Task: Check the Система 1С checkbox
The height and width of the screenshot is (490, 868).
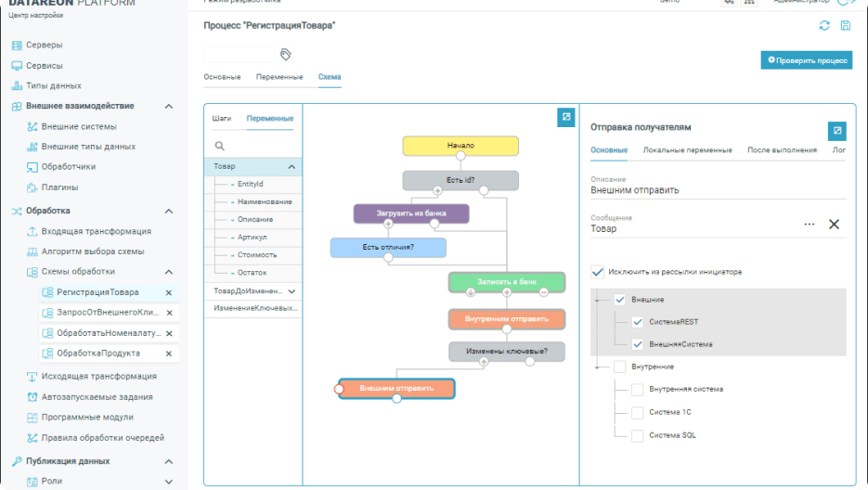Action: (637, 412)
